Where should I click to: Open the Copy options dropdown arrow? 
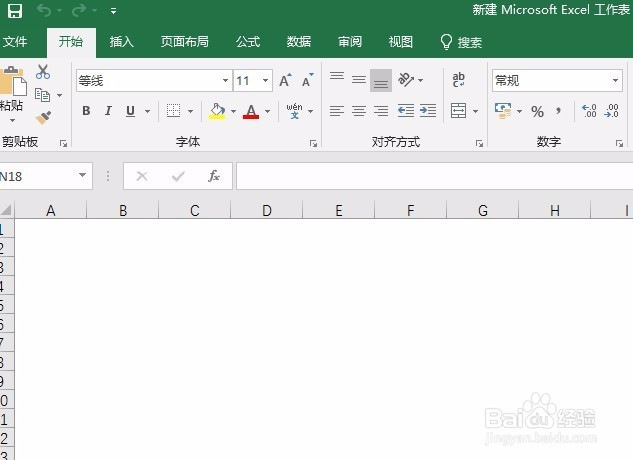point(59,96)
